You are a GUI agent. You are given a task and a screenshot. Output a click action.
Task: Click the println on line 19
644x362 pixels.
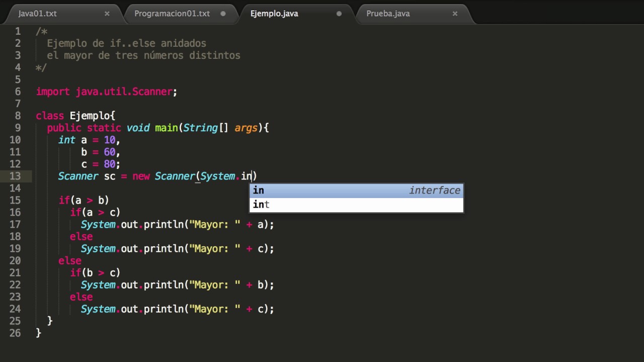tap(178, 248)
